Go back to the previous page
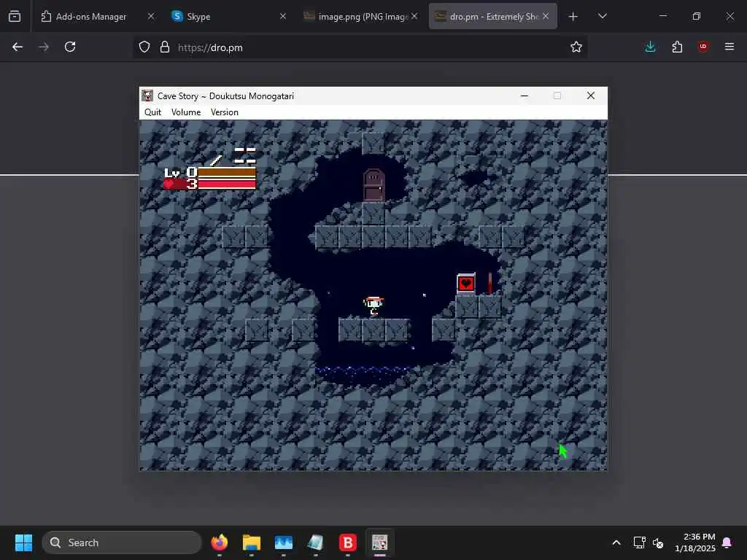Image resolution: width=747 pixels, height=560 pixels. [x=18, y=47]
